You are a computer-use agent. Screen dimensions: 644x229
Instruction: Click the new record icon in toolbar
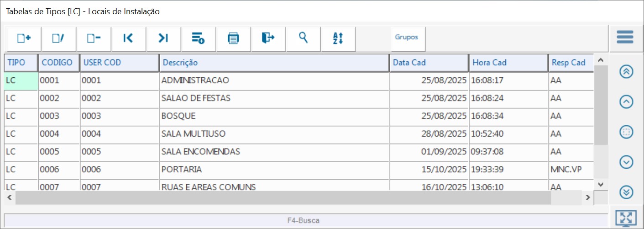tap(23, 38)
